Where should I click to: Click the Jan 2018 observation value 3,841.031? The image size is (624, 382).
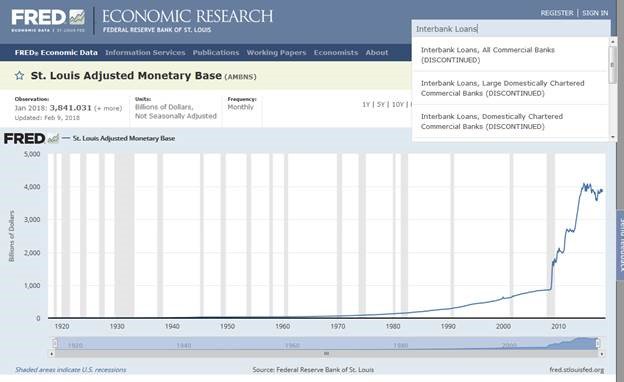point(70,108)
